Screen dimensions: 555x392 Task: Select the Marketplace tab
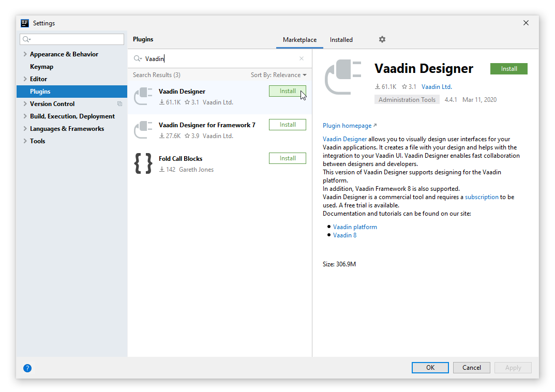pyautogui.click(x=299, y=39)
